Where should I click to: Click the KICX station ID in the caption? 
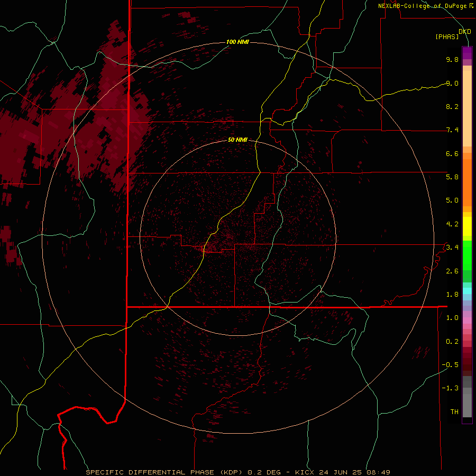[305, 472]
